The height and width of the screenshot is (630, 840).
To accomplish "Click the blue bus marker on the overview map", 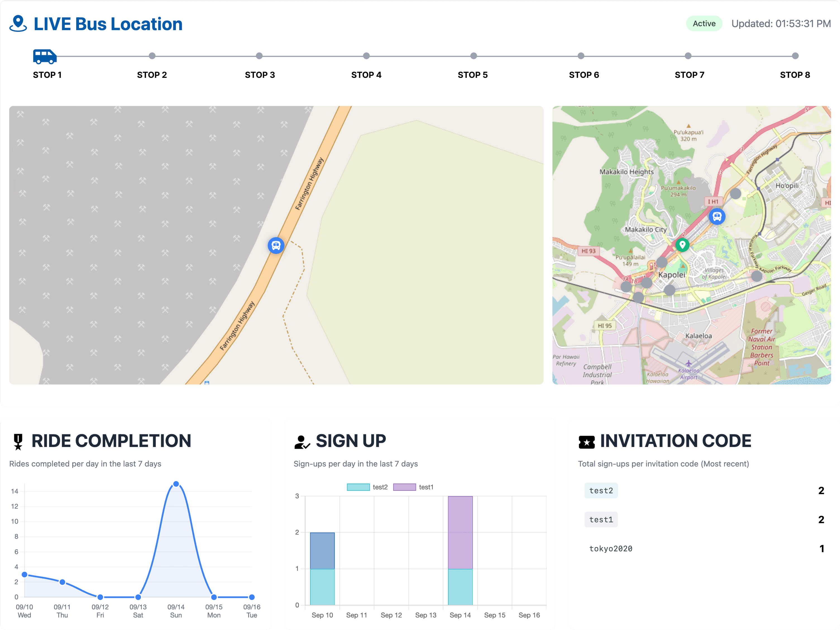I will (x=717, y=216).
